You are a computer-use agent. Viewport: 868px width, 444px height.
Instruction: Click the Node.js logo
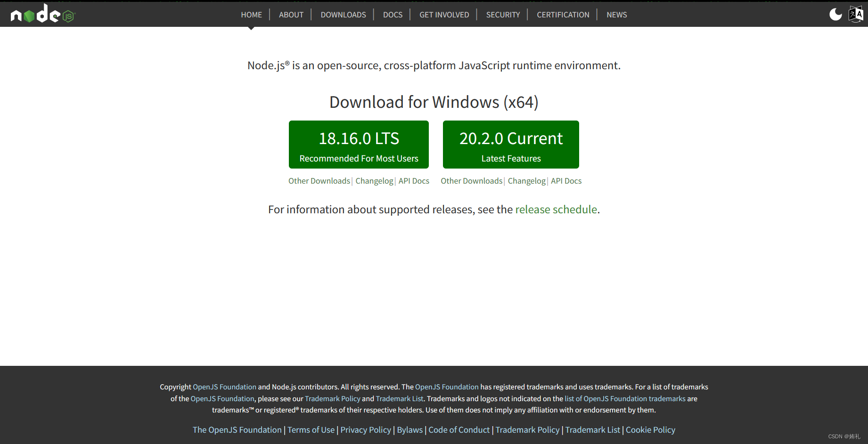43,14
